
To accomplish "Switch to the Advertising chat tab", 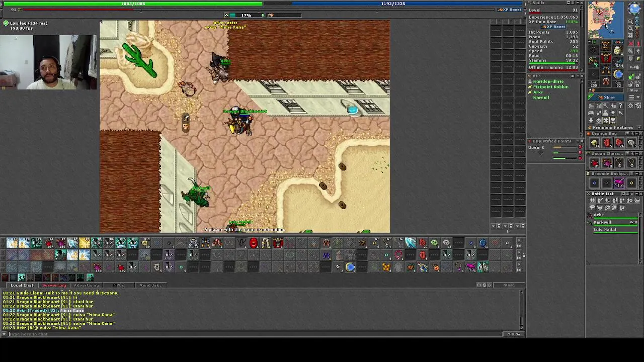I will [x=87, y=285].
